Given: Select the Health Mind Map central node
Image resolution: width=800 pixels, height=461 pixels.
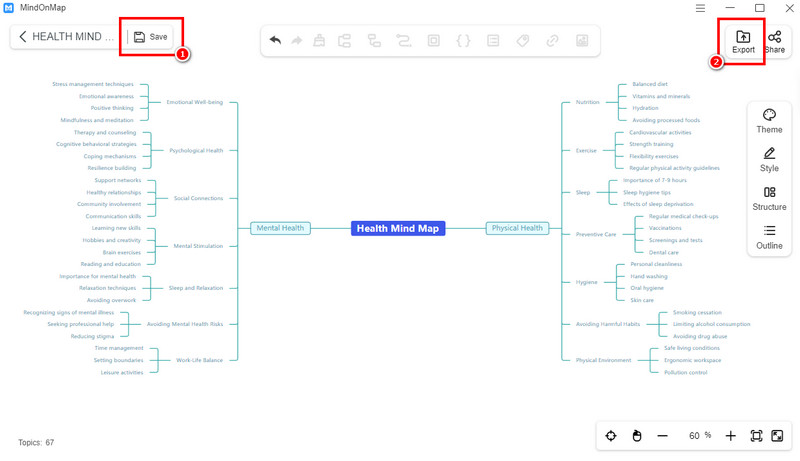Looking at the screenshot, I should (x=398, y=228).
